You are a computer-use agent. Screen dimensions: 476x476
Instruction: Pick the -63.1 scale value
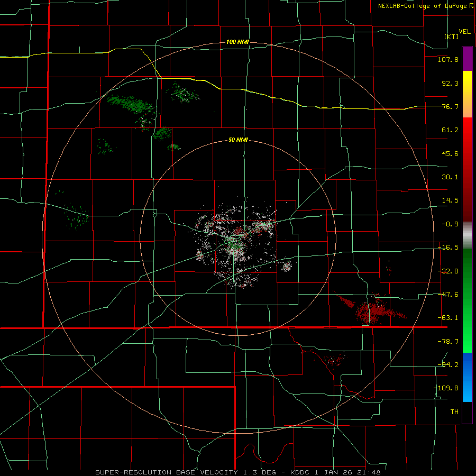[448, 318]
